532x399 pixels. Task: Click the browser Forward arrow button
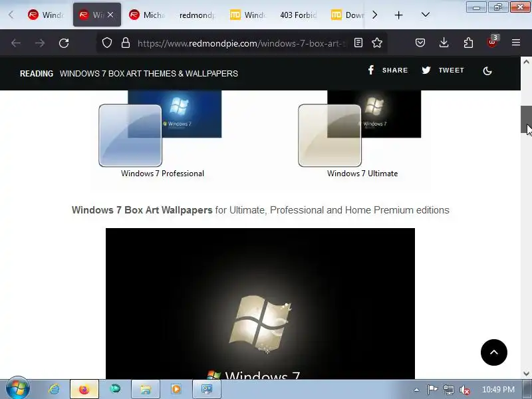click(40, 43)
